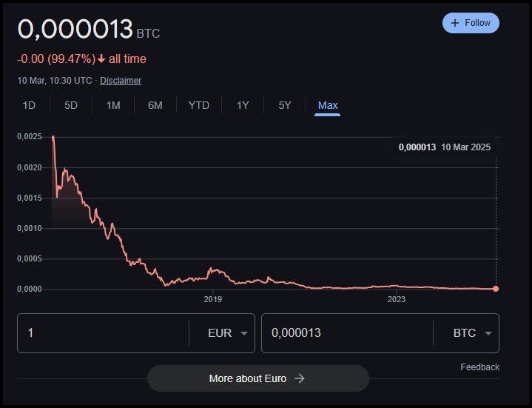
Task: Select the 1D time range tab
Action: 29,105
